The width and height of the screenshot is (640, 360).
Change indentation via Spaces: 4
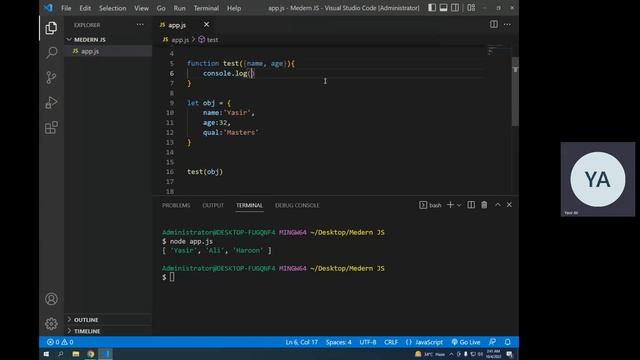(x=338, y=342)
